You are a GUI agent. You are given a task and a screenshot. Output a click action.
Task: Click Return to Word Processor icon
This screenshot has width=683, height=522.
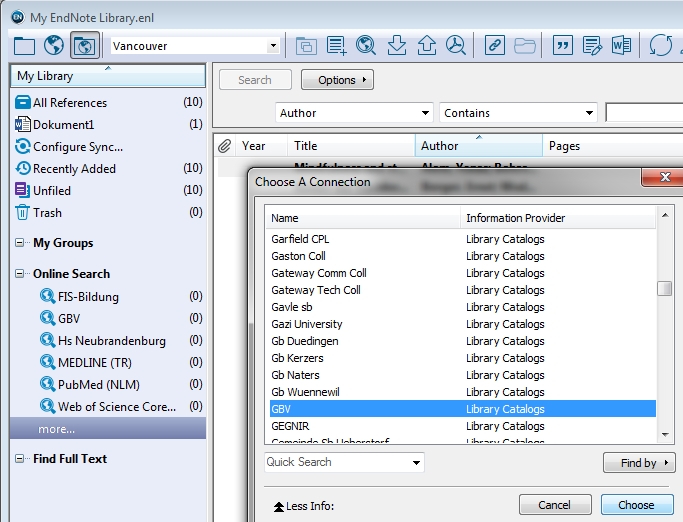coord(621,45)
